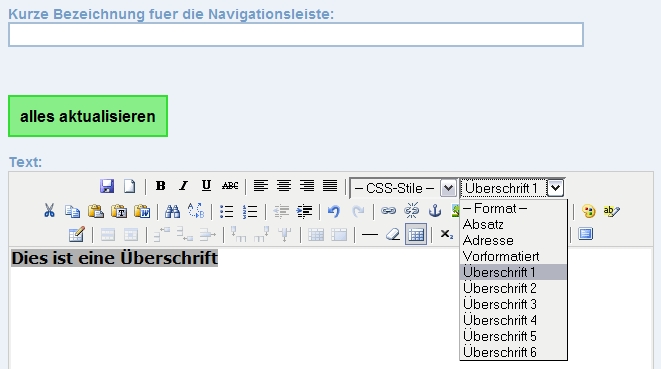661x369 pixels.
Task: Click the split table cells icon
Action: 316,235
